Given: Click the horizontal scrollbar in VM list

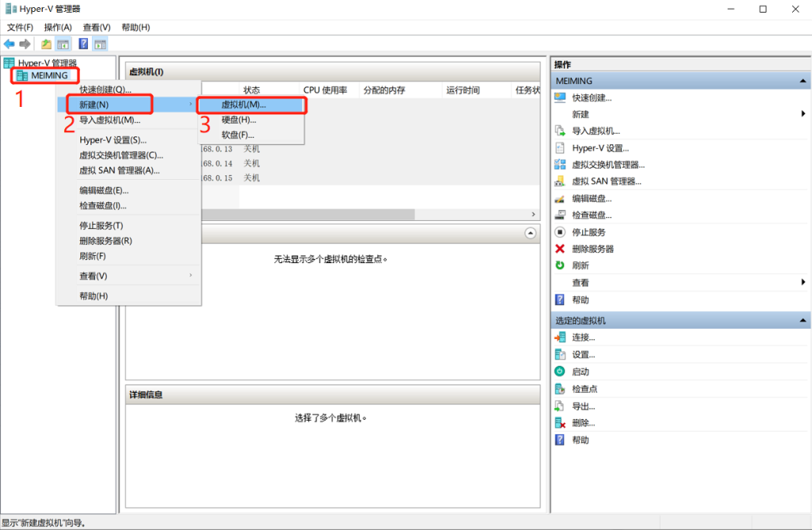Looking at the screenshot, I should pyautogui.click(x=308, y=214).
